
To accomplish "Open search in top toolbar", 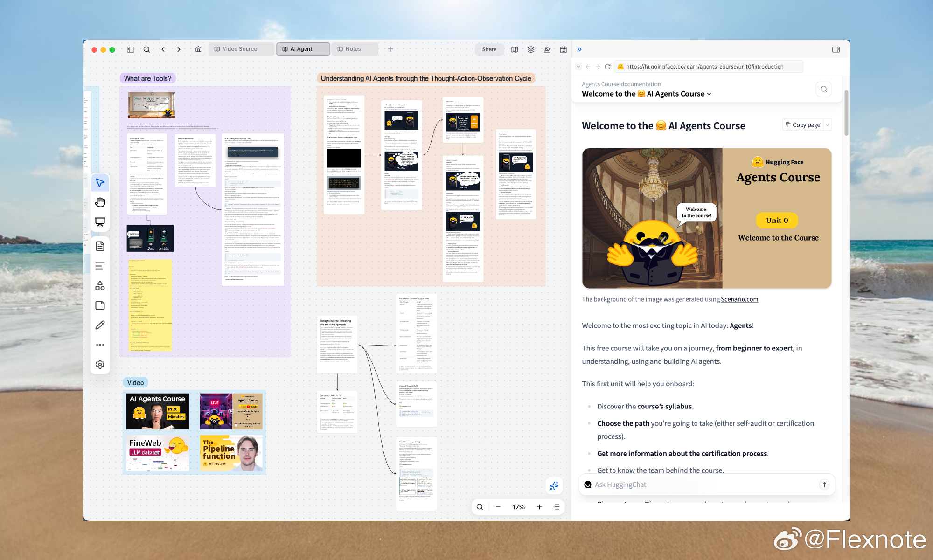I will (146, 49).
